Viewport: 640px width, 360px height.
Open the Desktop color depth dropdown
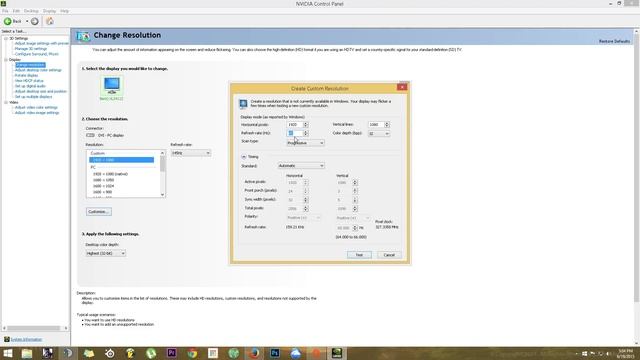coord(105,253)
